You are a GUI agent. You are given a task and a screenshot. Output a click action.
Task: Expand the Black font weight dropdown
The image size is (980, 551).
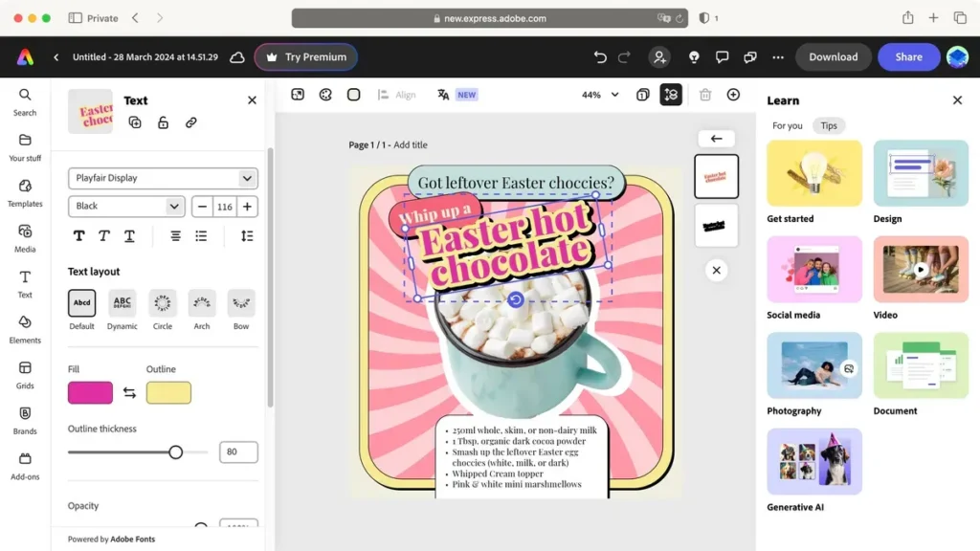(x=126, y=206)
